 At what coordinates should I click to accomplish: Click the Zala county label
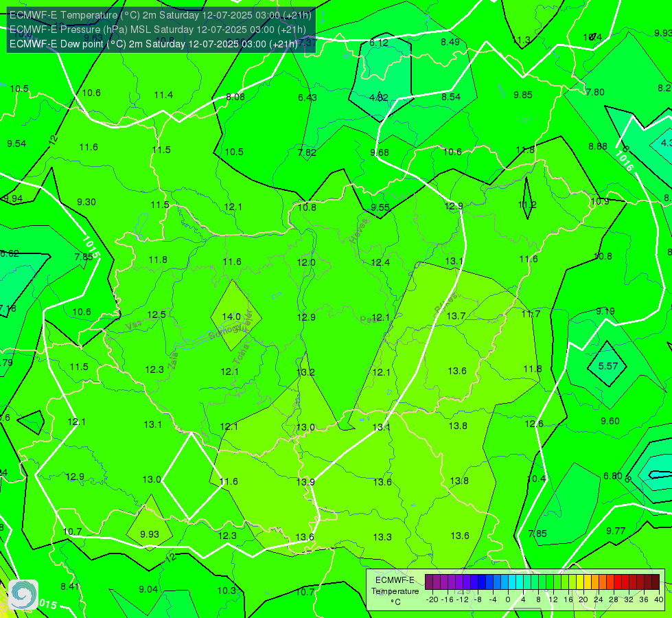pos(173,362)
